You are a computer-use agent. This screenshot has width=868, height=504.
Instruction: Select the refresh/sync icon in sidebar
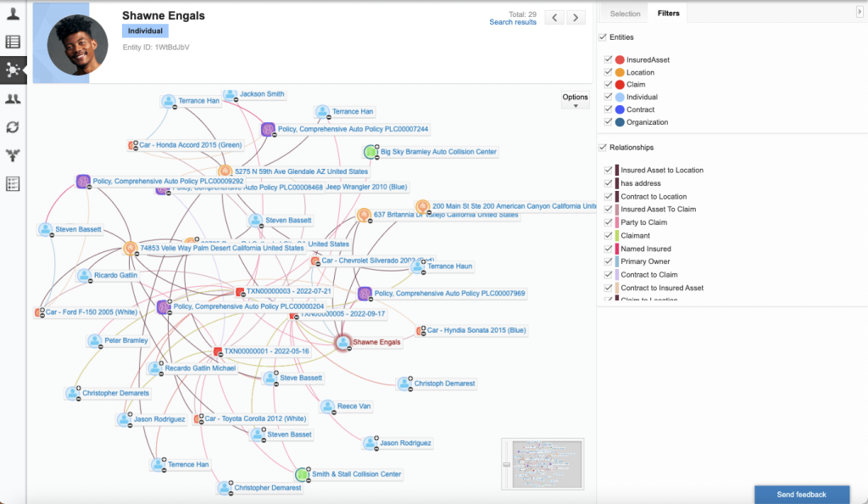13,127
